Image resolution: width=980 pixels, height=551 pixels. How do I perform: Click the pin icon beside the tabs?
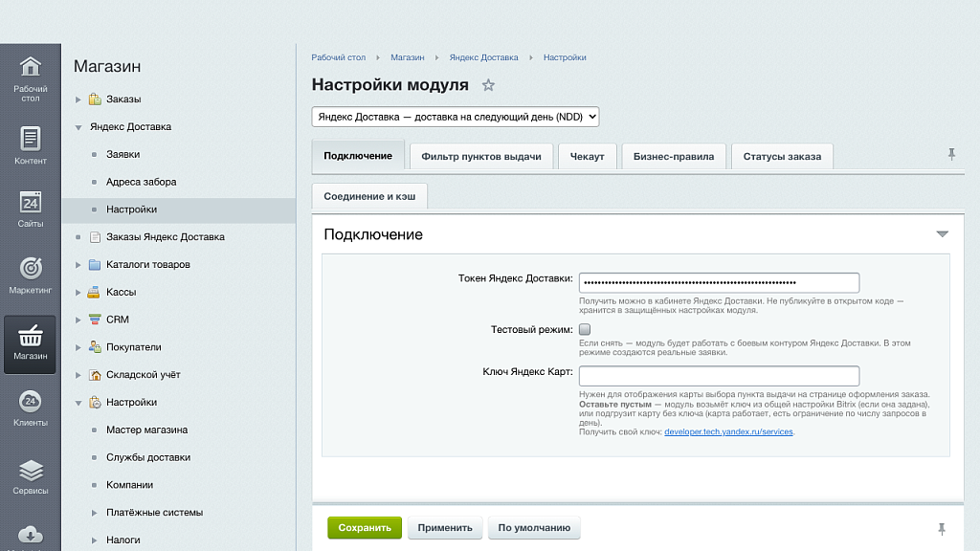click(x=951, y=154)
